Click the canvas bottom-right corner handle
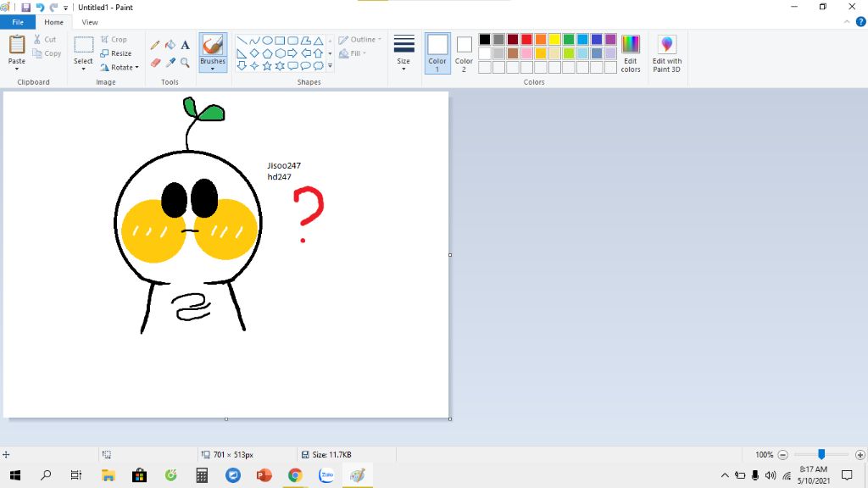The image size is (868, 488). pyautogui.click(x=450, y=419)
